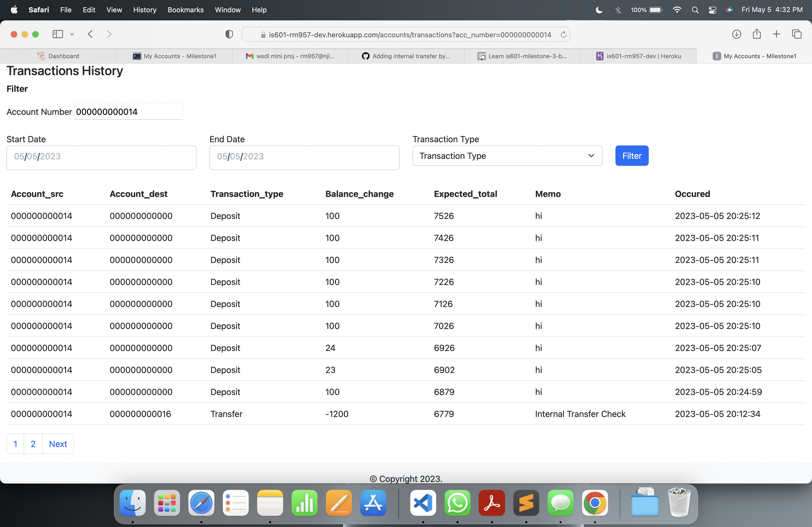
Task: Open the Share icon in the toolbar
Action: 757,34
